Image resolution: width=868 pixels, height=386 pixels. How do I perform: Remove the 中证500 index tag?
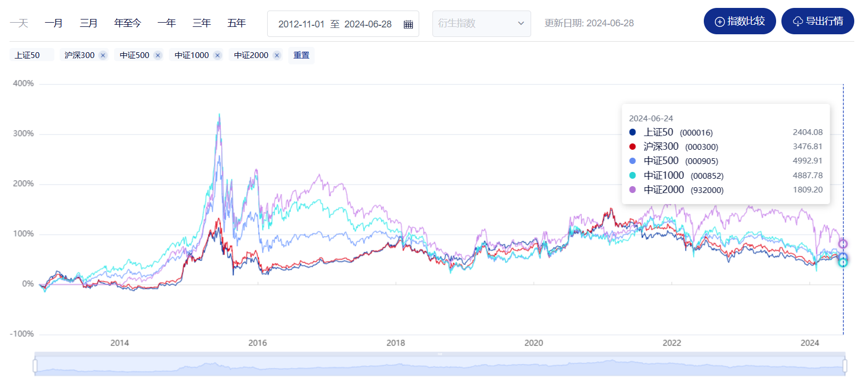point(157,55)
